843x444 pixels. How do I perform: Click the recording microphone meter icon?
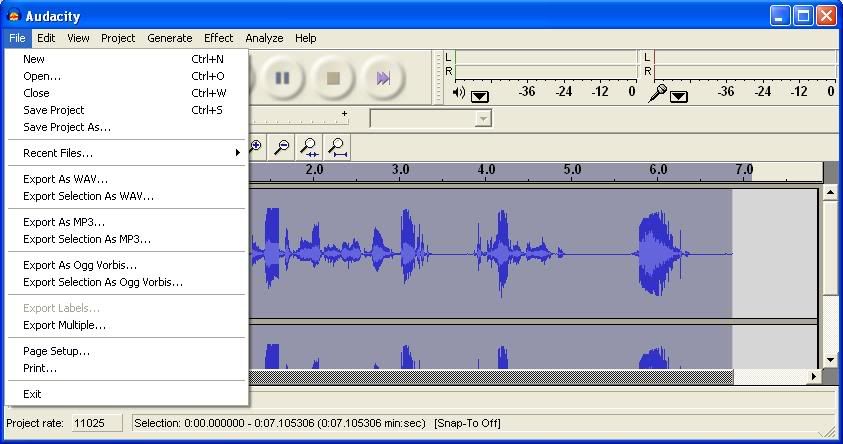click(x=657, y=94)
